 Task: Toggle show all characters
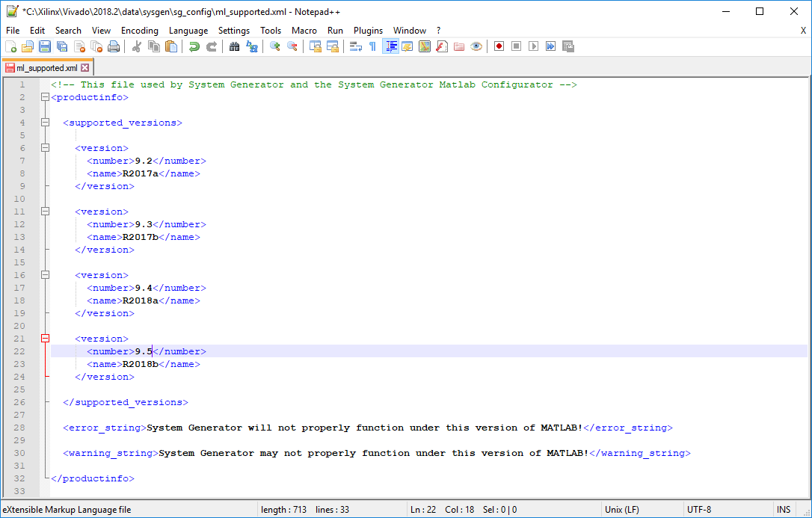point(372,46)
